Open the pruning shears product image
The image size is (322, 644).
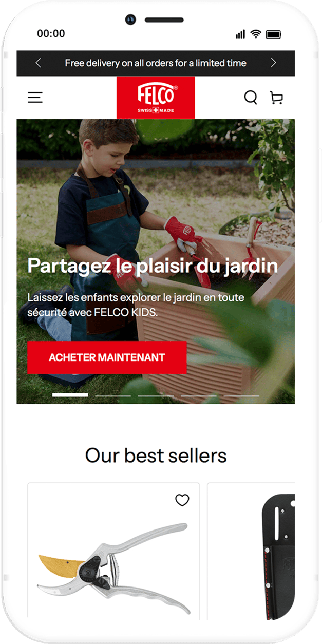click(x=113, y=569)
